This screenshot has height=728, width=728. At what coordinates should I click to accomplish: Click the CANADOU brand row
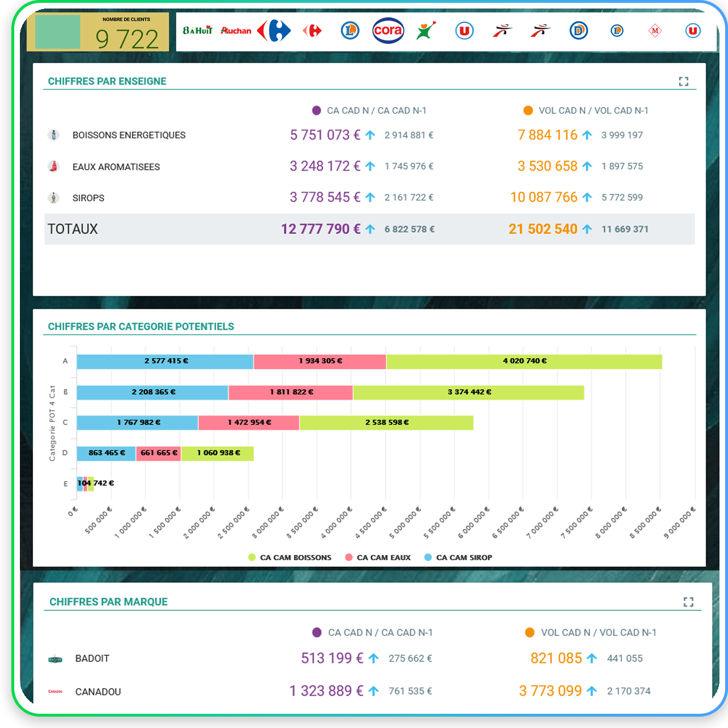click(x=98, y=692)
